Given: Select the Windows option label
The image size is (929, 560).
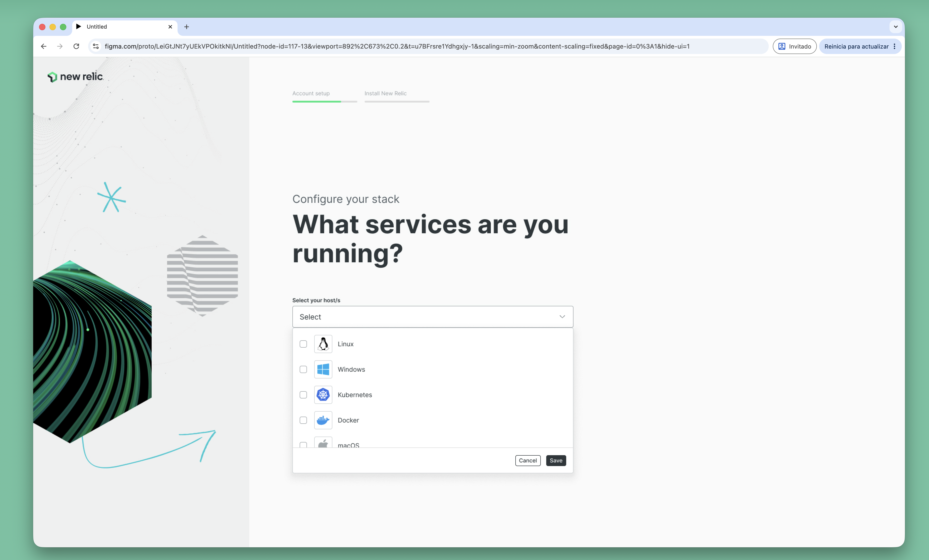Looking at the screenshot, I should [x=351, y=369].
